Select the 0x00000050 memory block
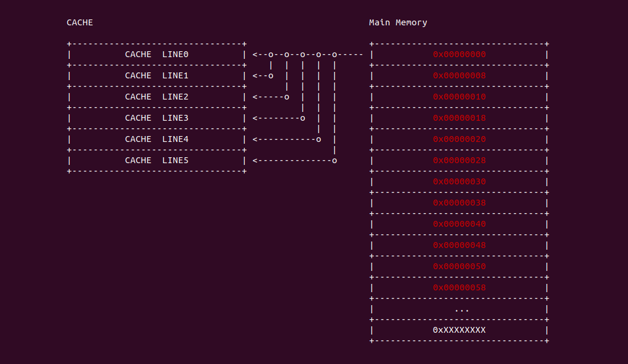Image resolution: width=628 pixels, height=364 pixels. (459, 267)
